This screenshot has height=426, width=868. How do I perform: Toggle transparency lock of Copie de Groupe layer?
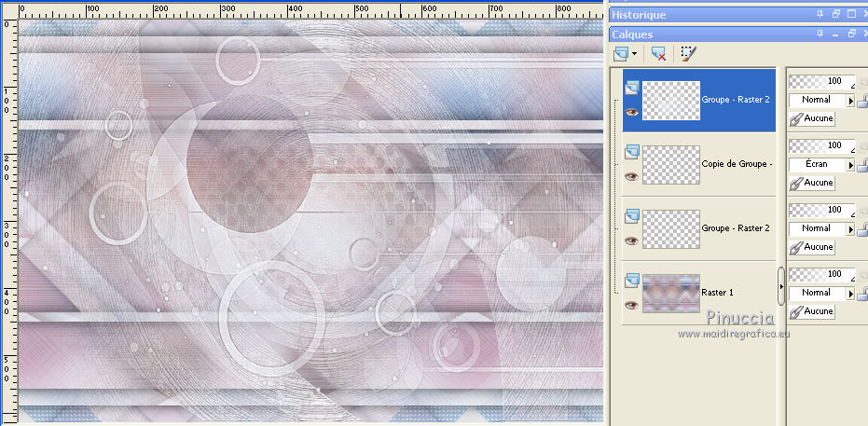(861, 165)
